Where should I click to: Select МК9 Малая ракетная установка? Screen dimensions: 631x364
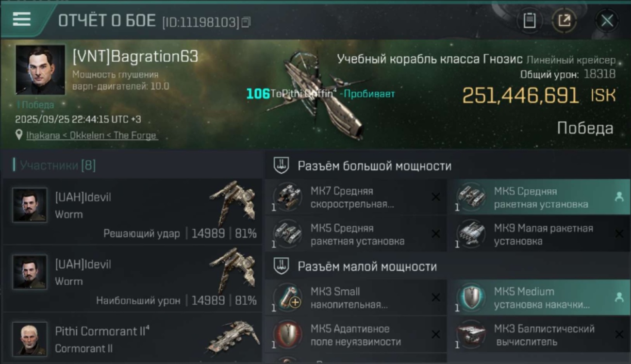(539, 234)
